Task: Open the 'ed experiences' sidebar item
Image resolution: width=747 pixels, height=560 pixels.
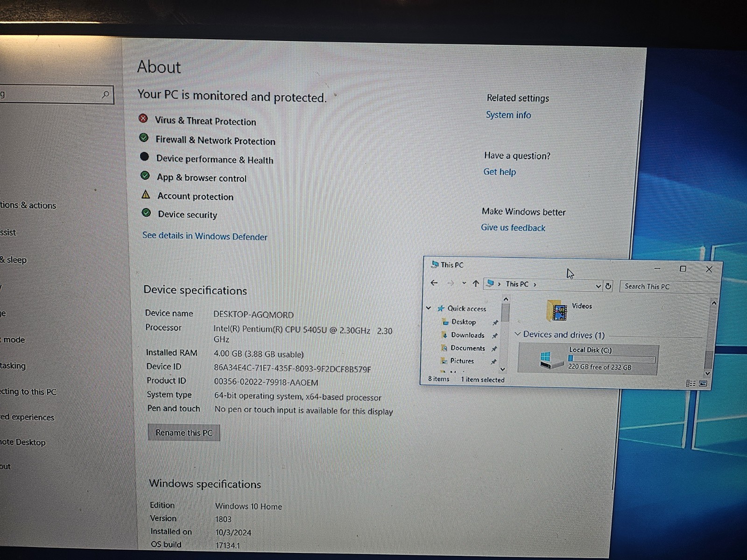Action: pos(27,417)
